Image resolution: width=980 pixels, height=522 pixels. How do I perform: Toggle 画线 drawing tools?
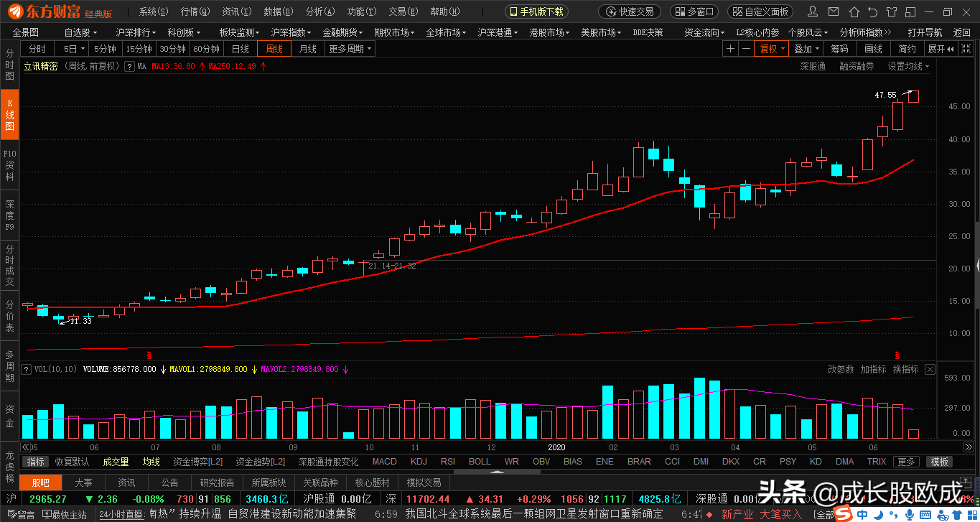pos(874,49)
